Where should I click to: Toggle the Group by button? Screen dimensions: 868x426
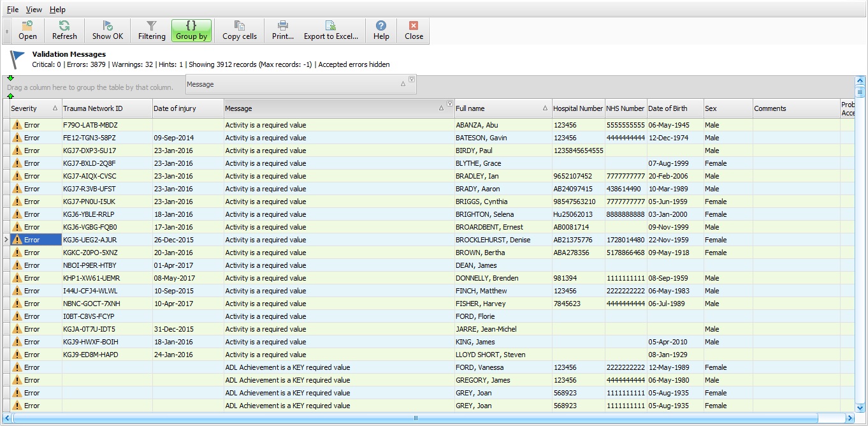click(191, 31)
